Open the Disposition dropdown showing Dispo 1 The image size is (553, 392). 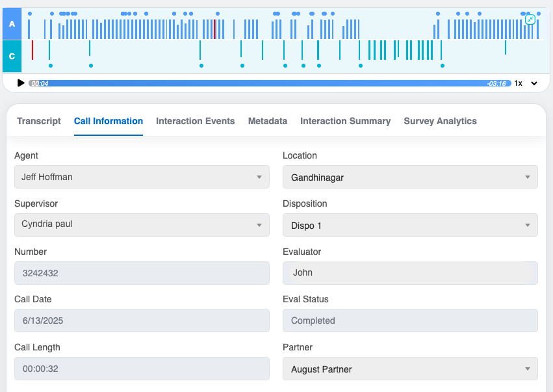click(410, 225)
